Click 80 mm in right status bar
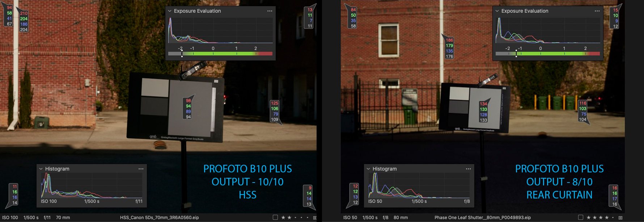This screenshot has height=222, width=644. (401, 218)
